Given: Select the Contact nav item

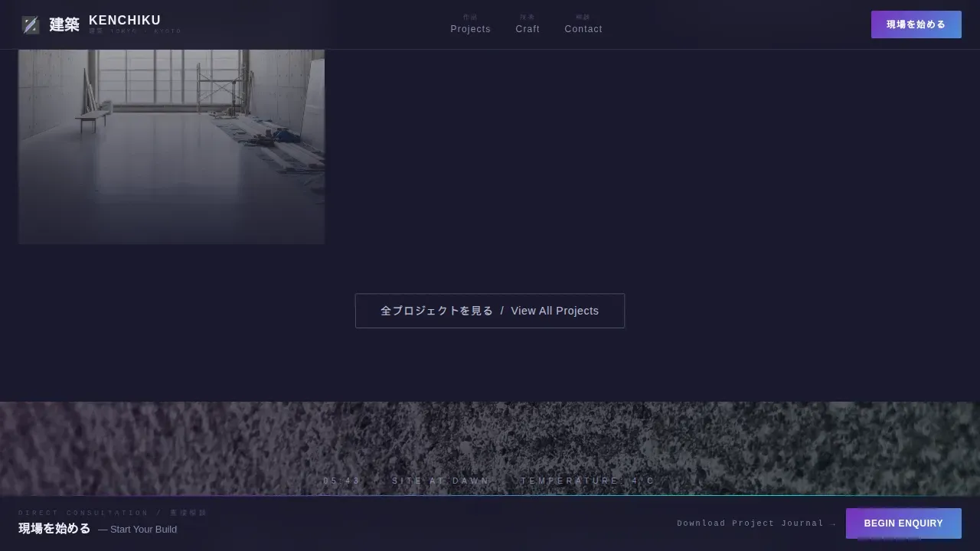Looking at the screenshot, I should [x=583, y=24].
